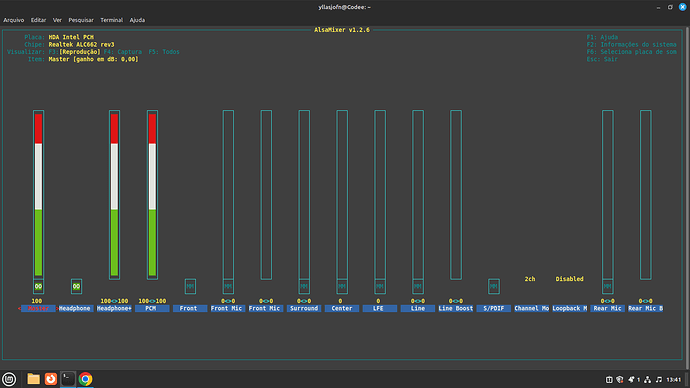Select the Disabled Loopback value
The width and height of the screenshot is (690, 388).
(569, 279)
